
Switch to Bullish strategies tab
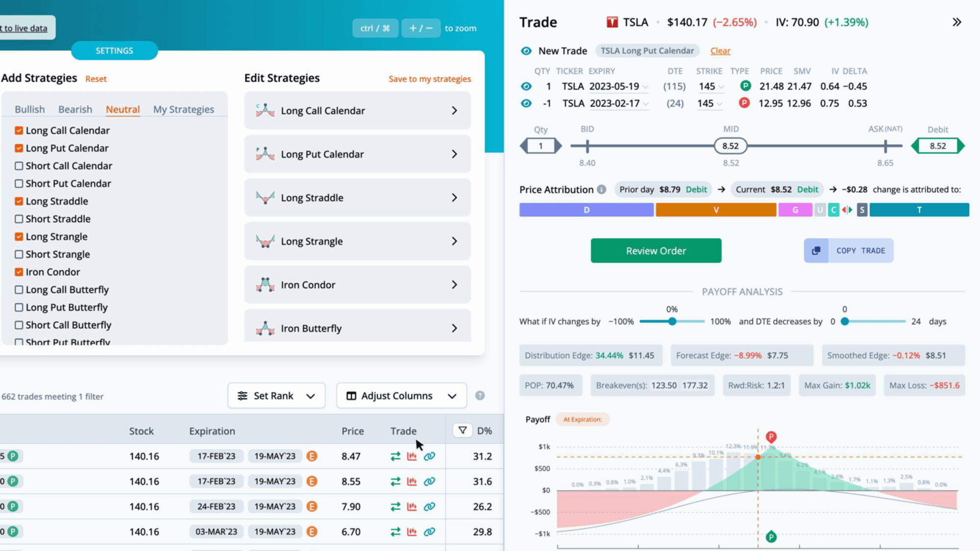click(29, 109)
